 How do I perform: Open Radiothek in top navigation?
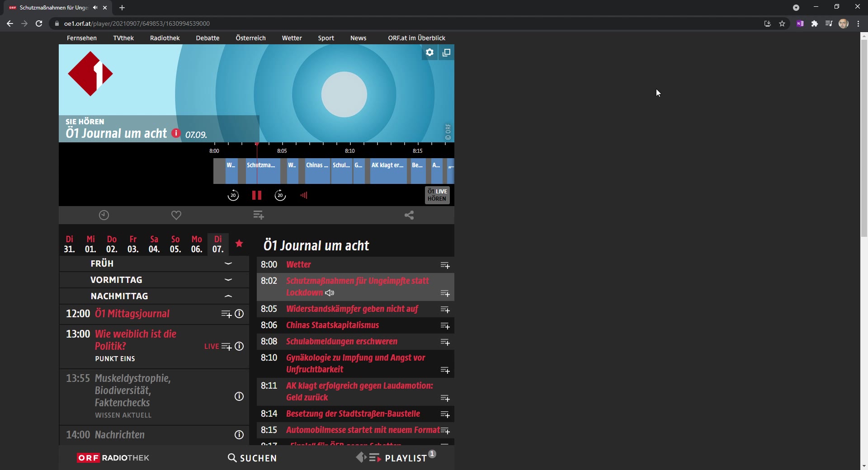tap(165, 38)
